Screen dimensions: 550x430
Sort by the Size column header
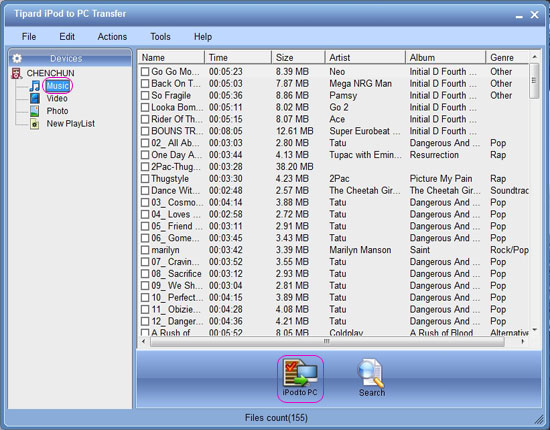(299, 57)
